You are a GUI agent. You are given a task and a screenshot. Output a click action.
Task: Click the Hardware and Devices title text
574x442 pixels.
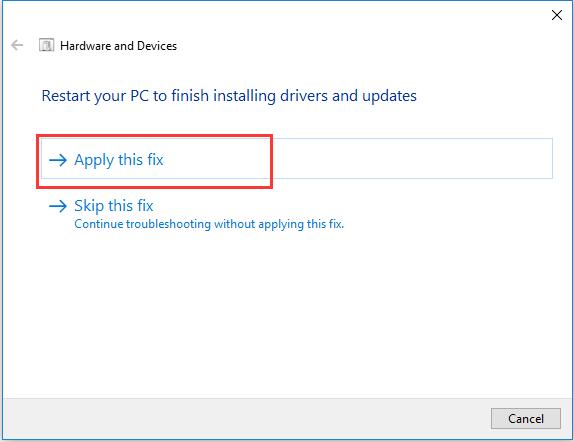click(x=118, y=46)
